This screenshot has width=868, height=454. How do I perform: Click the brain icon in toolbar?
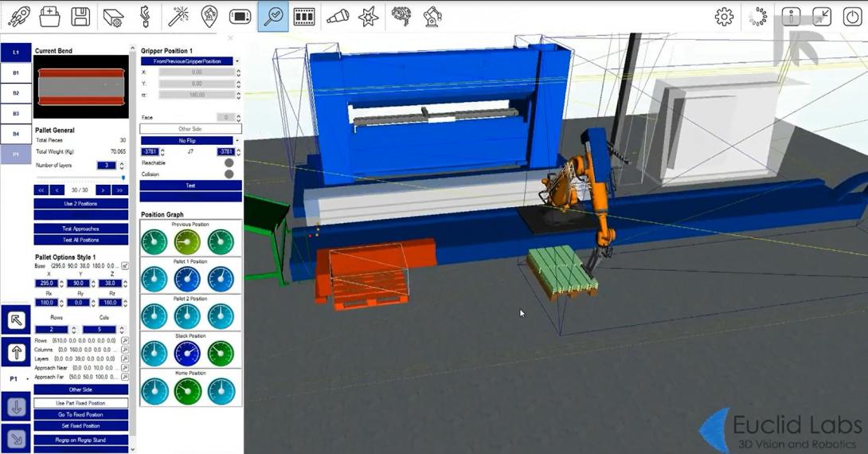pos(401,17)
